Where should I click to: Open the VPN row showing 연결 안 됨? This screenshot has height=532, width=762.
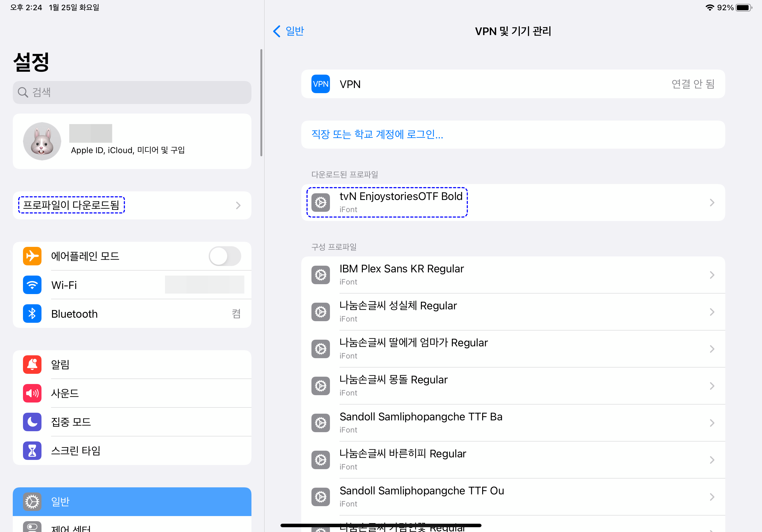(513, 84)
